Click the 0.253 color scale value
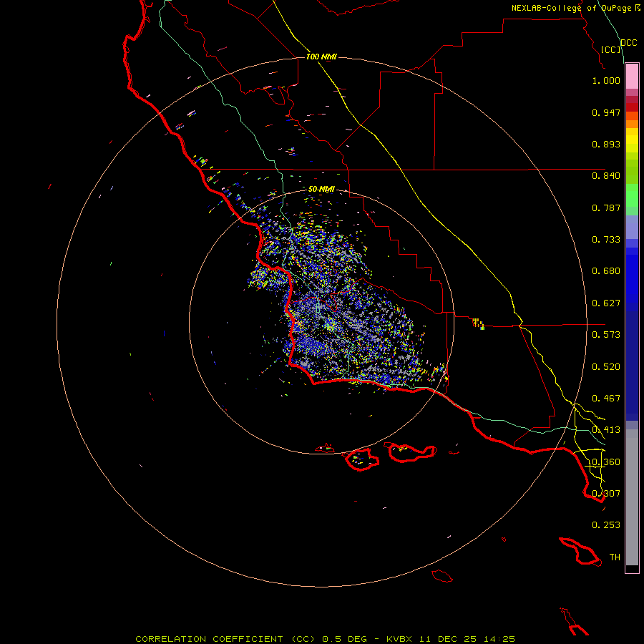Viewport: 644px width, 644px height. tap(606, 525)
